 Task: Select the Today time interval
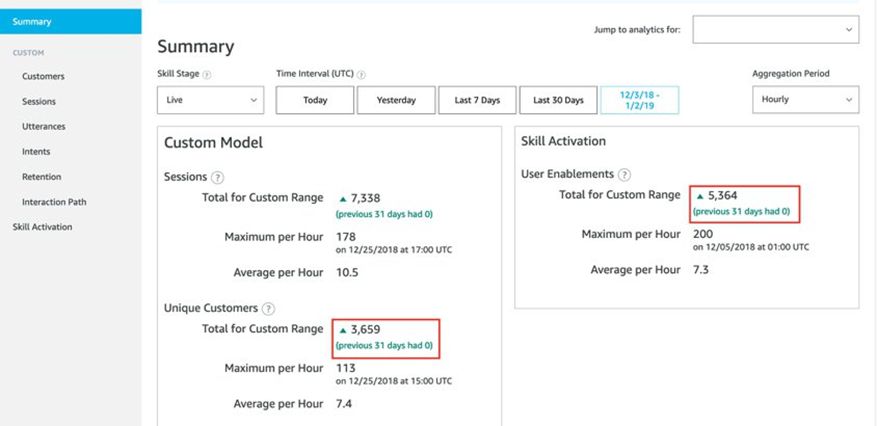click(315, 100)
